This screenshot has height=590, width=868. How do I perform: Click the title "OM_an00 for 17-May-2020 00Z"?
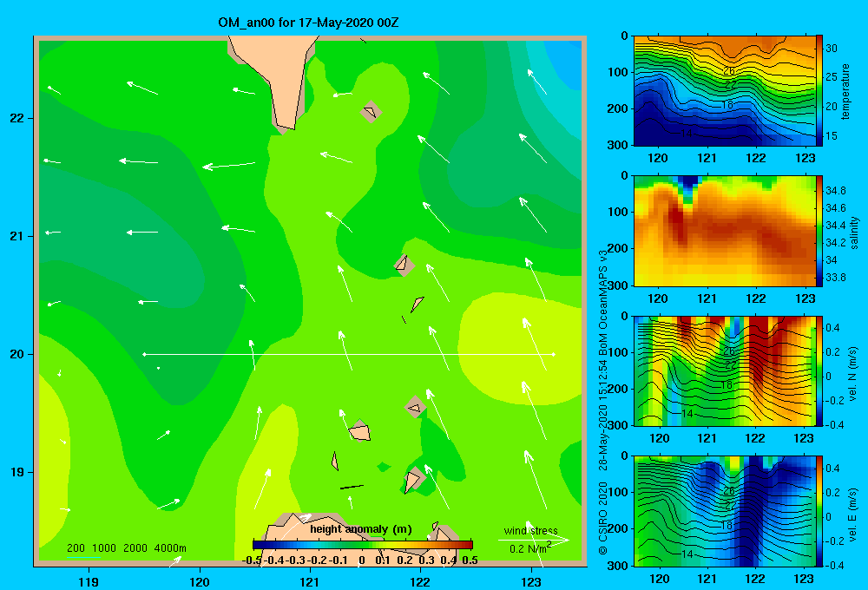tap(308, 23)
